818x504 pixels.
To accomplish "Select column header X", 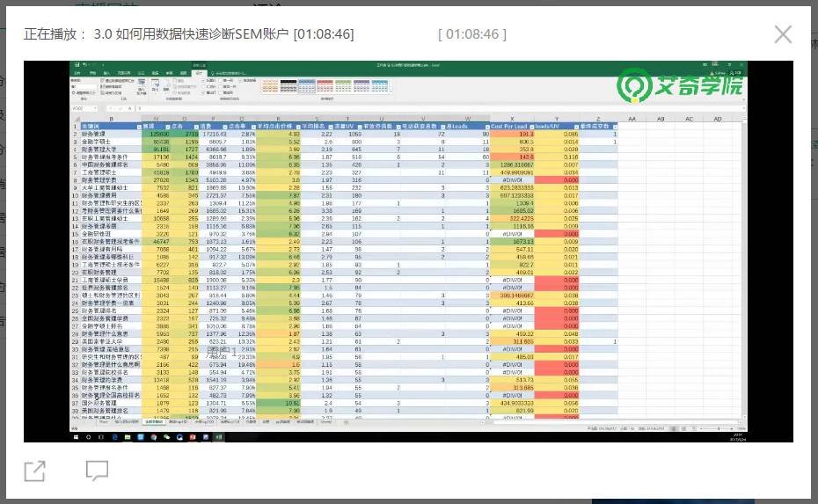I will [x=512, y=119].
